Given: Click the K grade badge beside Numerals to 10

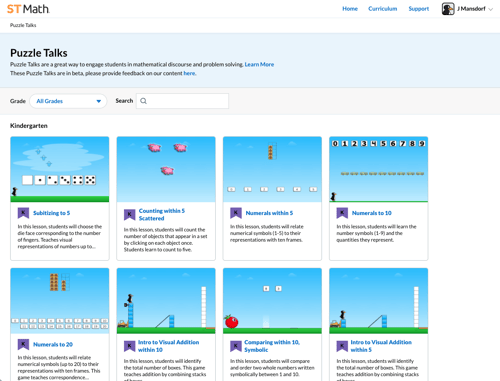Looking at the screenshot, I should tap(342, 213).
